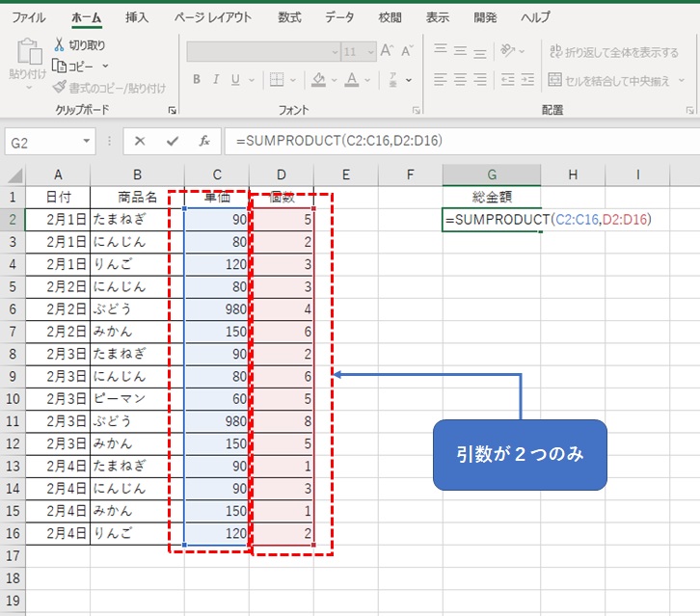Click the Copy (コピー) icon
Image resolution: width=700 pixels, height=616 pixels.
[x=59, y=67]
